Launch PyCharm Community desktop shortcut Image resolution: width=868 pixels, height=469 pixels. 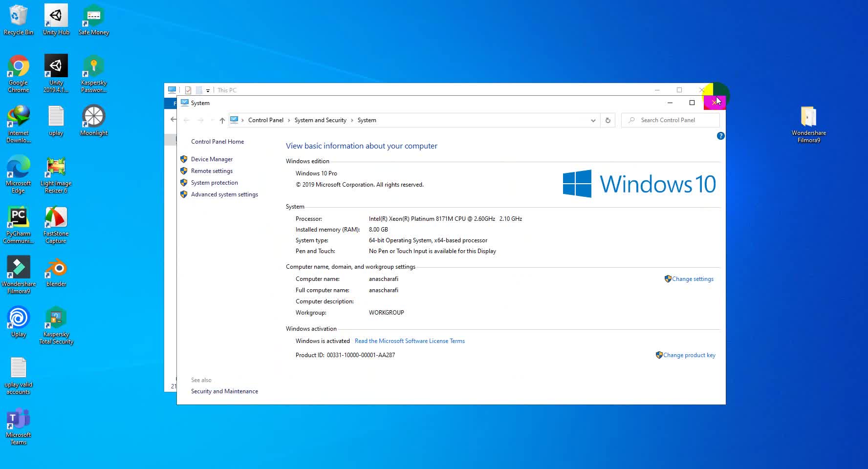coord(19,225)
